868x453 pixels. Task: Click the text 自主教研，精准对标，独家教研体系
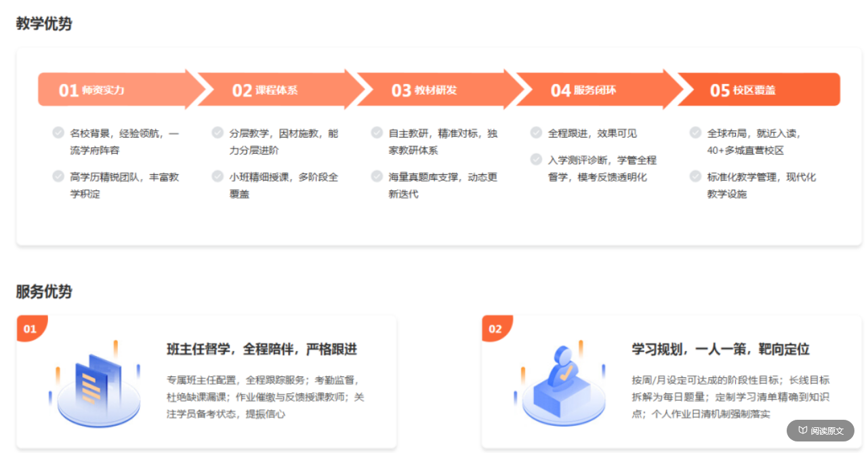tap(443, 142)
